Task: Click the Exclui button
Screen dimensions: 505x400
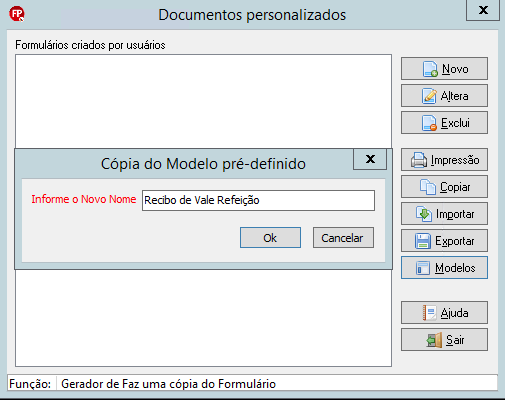Action: click(x=444, y=123)
